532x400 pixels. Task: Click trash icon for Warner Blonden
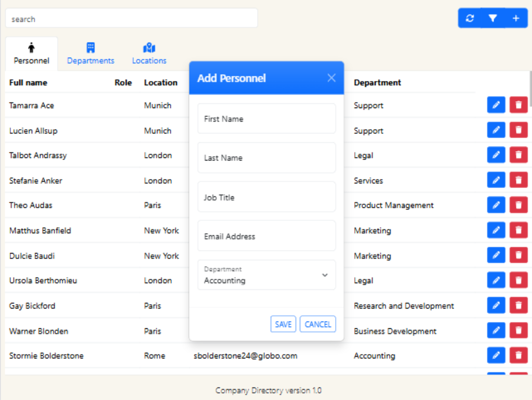tap(518, 330)
